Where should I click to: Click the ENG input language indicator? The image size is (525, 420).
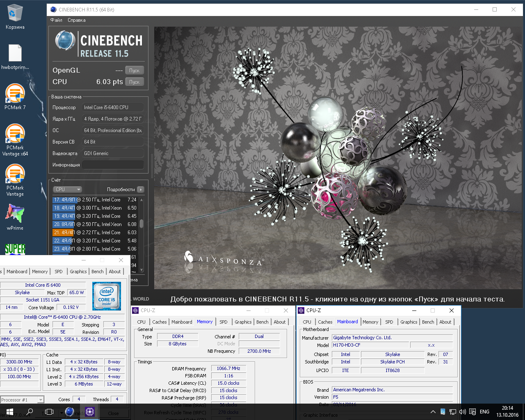(x=484, y=412)
